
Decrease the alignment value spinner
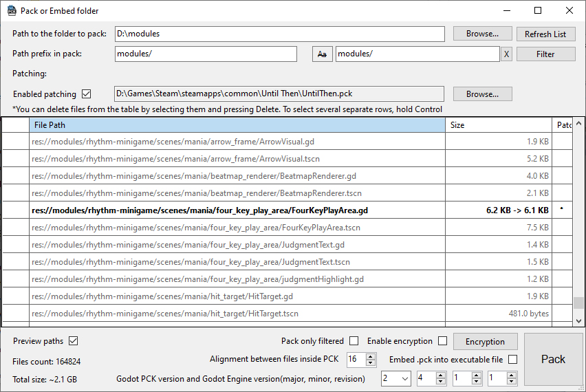pyautogui.click(x=370, y=362)
